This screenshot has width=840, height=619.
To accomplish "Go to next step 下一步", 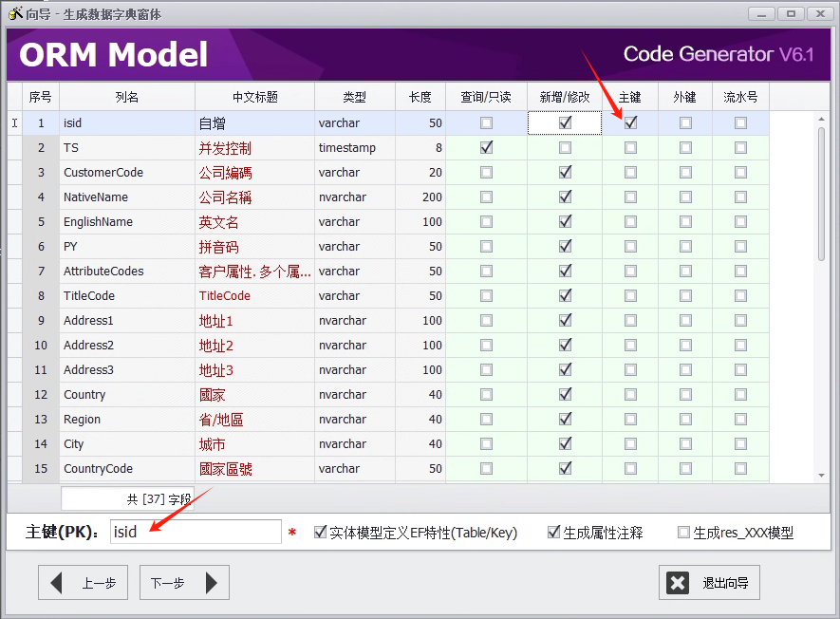I will [x=184, y=583].
